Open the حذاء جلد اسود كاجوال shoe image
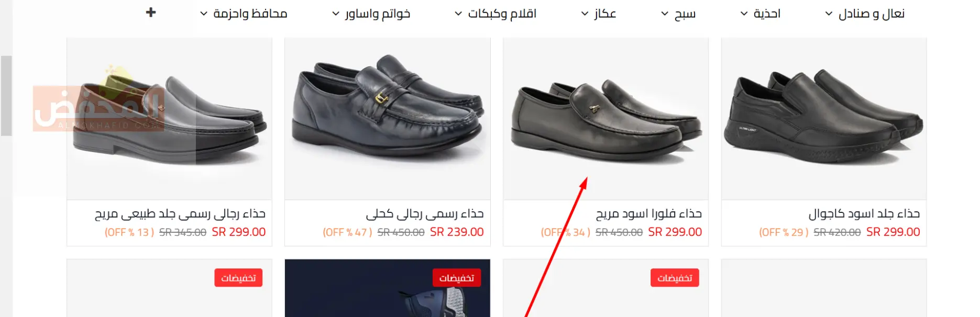Viewport: 980px width, 317px height. coord(823,119)
